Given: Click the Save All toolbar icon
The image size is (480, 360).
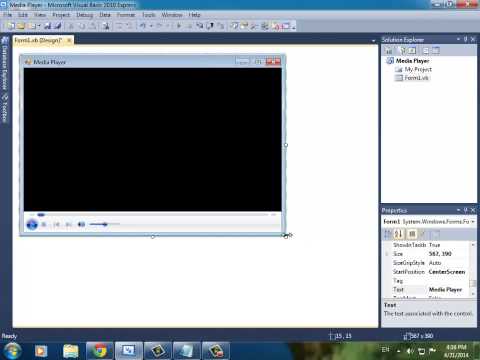Looking at the screenshot, I should 58,26.
